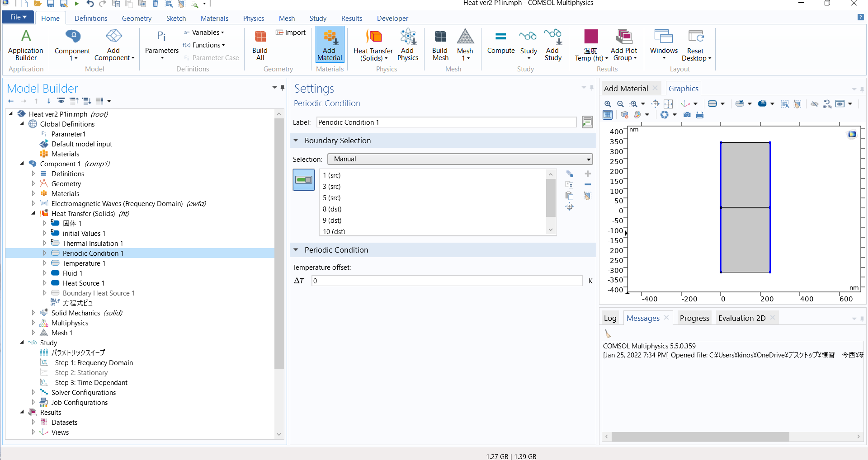Image resolution: width=868 pixels, height=460 pixels.
Task: Click the boundary list vertical scrollbar
Action: point(551,198)
